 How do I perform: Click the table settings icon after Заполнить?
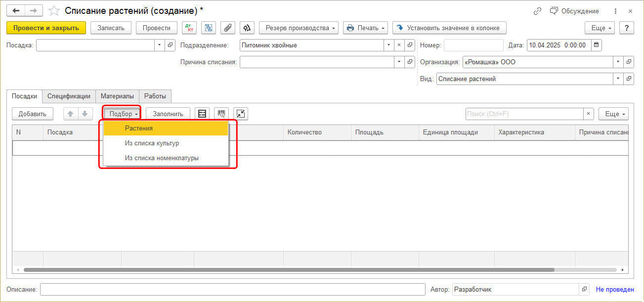pyautogui.click(x=202, y=114)
